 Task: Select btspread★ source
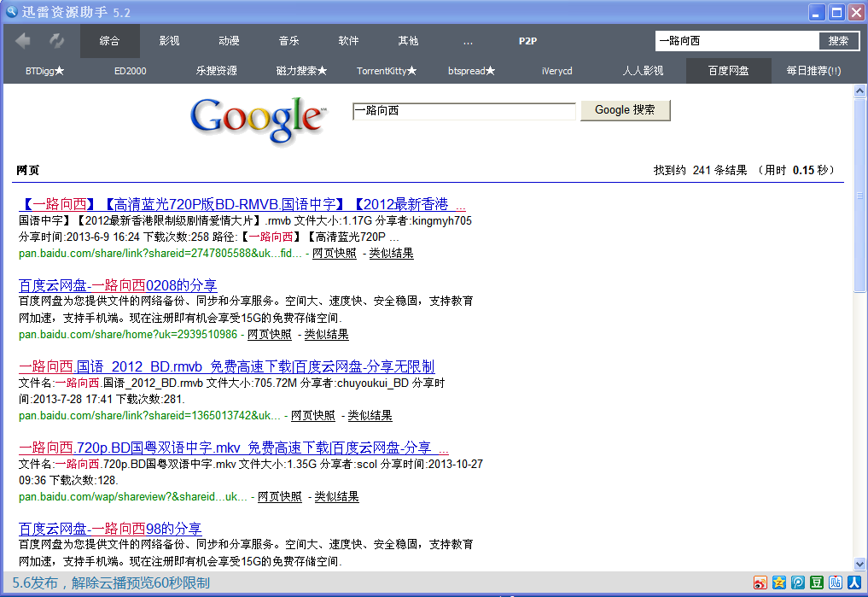(472, 71)
